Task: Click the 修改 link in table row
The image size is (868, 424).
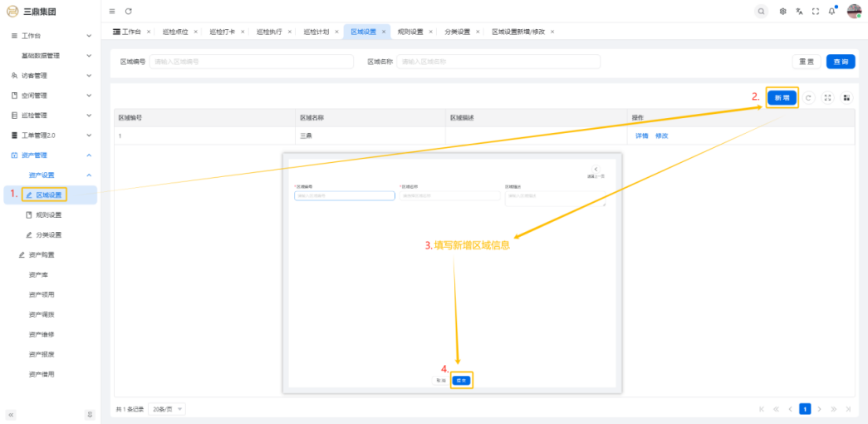Action: 661,136
